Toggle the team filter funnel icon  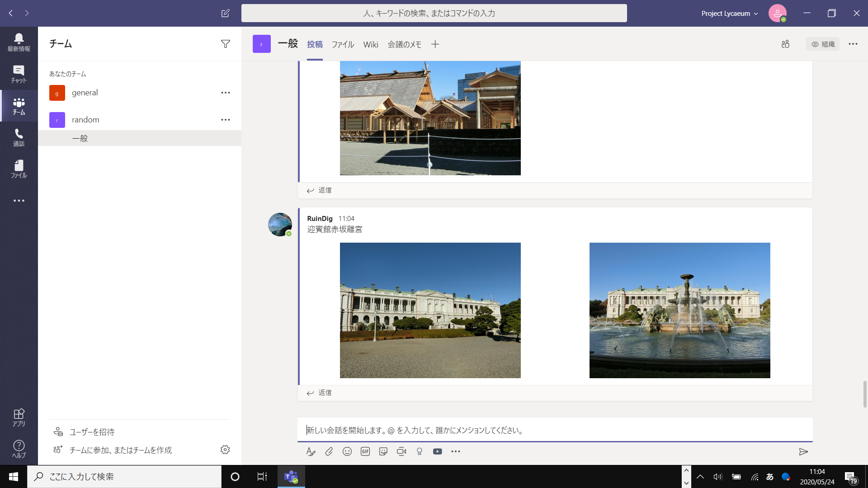click(x=225, y=44)
